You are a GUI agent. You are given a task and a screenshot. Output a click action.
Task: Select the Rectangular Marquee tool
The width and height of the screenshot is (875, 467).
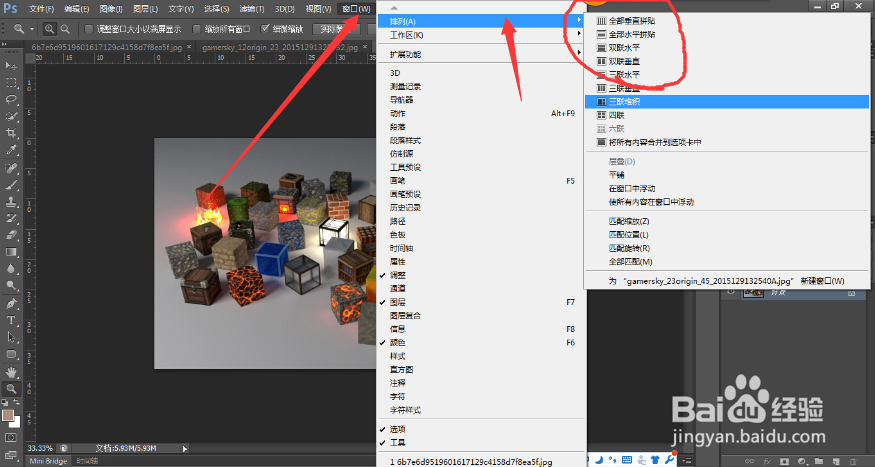point(11,83)
